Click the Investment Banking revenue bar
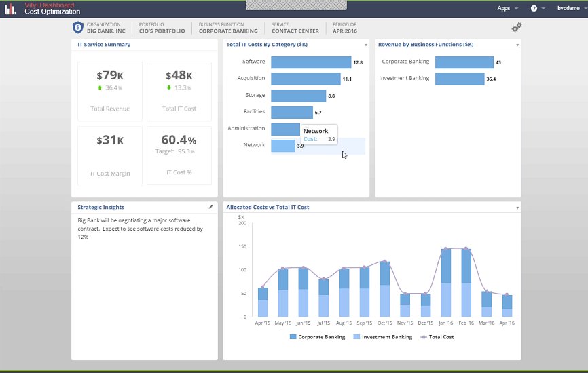 point(460,79)
